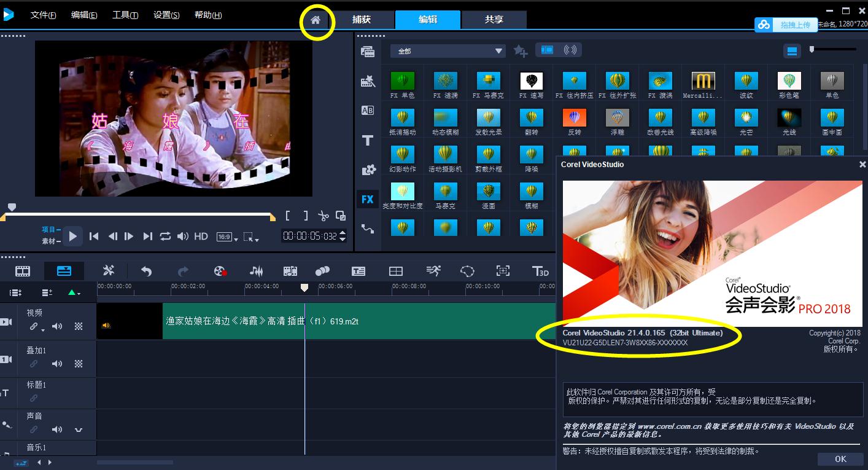Switch to storyboard view filmstrip icon
Screen dimensions: 868x470
tap(23, 271)
